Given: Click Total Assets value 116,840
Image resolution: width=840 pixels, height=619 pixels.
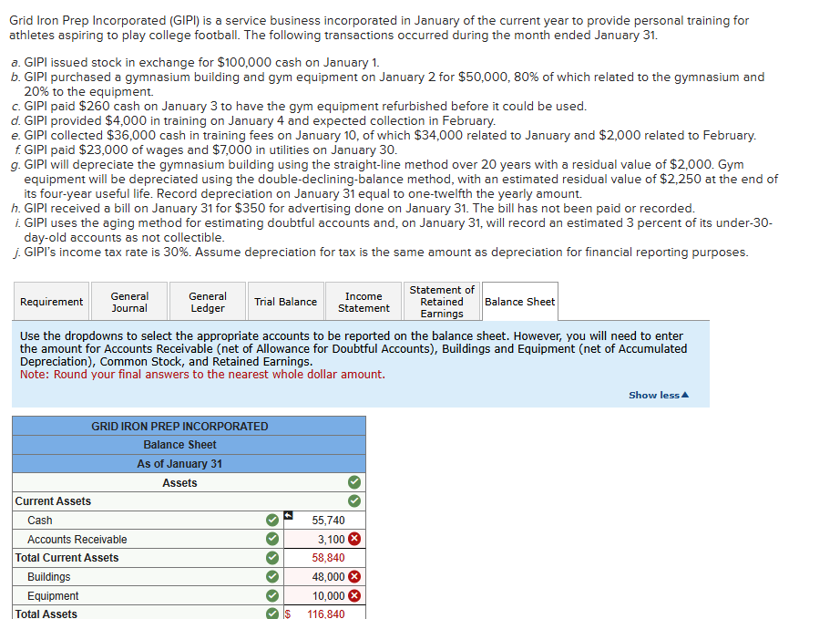Looking at the screenshot, I should [326, 614].
